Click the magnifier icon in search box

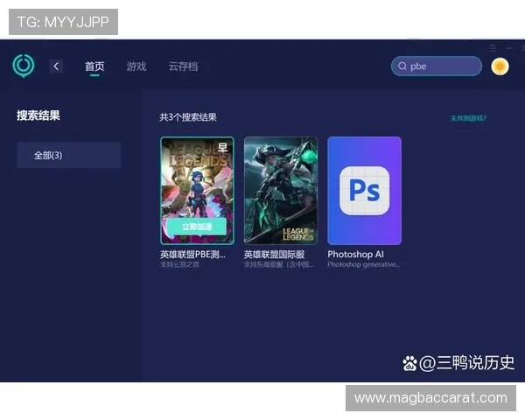[402, 66]
